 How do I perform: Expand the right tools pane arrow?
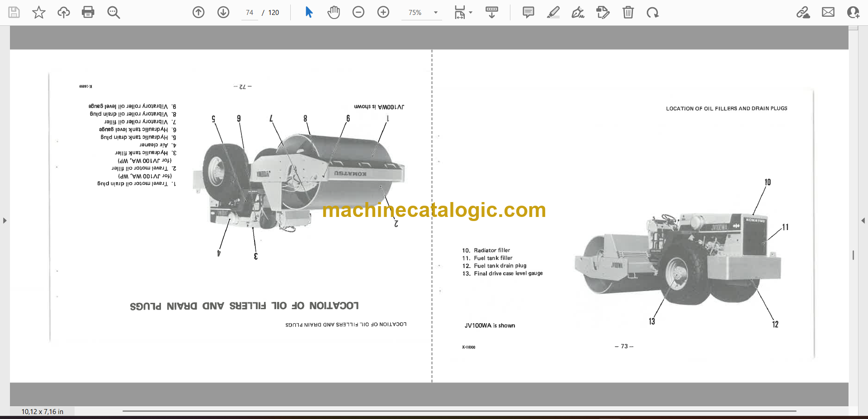(x=863, y=221)
